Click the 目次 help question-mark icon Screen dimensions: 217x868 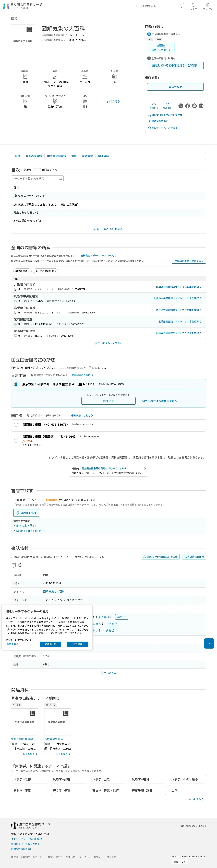(55, 170)
